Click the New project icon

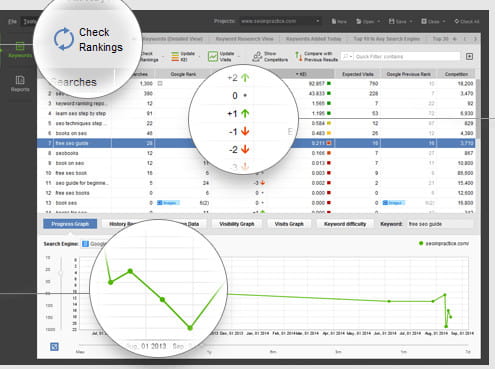point(334,21)
